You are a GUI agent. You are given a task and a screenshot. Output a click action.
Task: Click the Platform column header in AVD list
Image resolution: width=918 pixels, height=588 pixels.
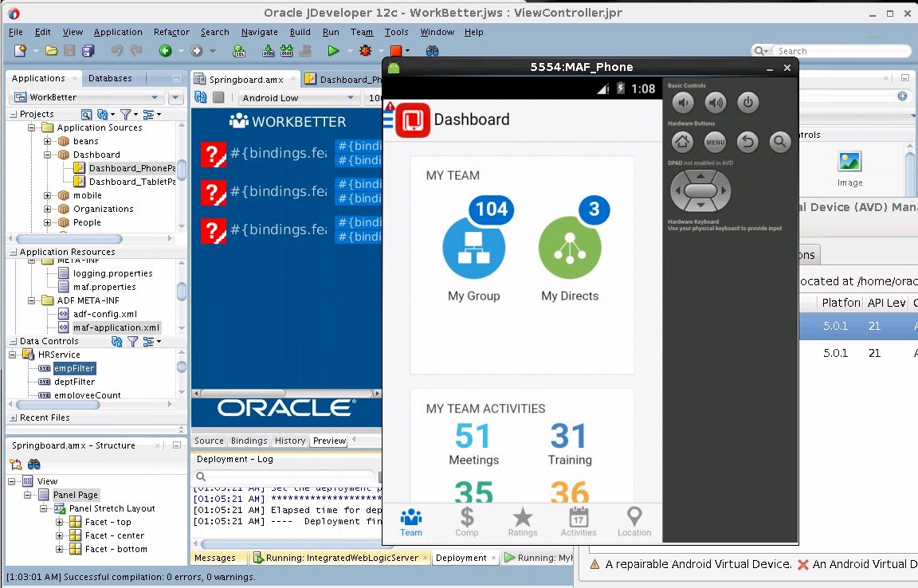point(840,303)
